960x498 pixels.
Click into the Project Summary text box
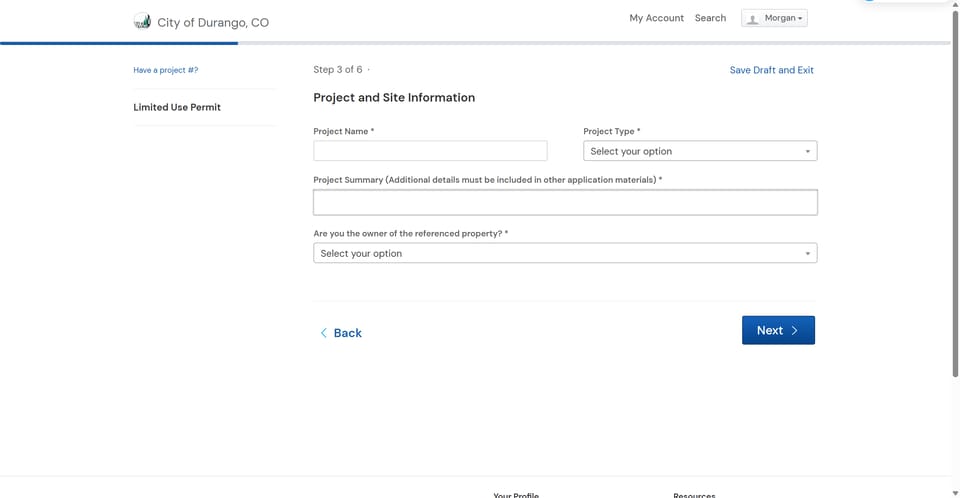pos(565,202)
